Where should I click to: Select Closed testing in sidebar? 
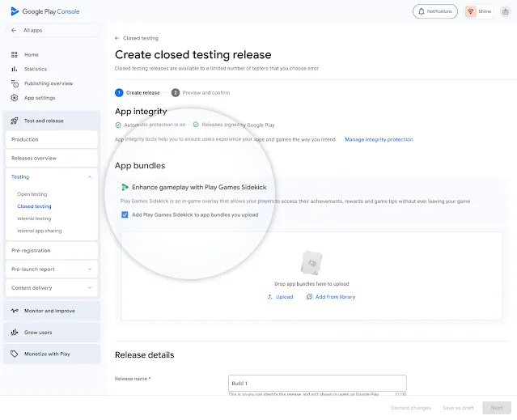point(34,206)
